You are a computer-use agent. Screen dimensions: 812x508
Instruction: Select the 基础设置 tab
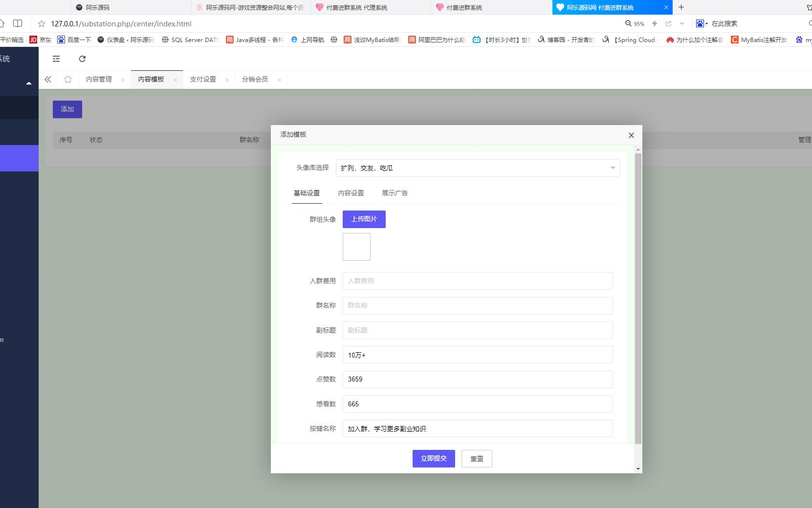pyautogui.click(x=307, y=193)
